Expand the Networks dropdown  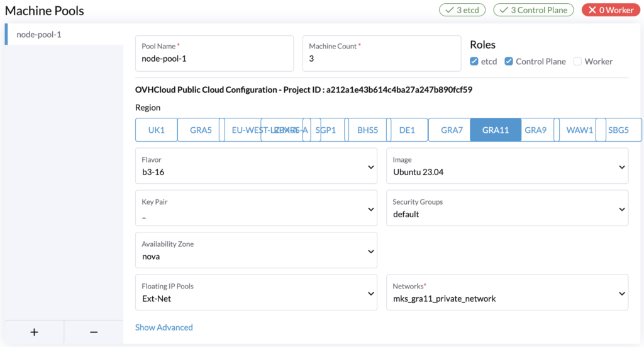[508, 292]
